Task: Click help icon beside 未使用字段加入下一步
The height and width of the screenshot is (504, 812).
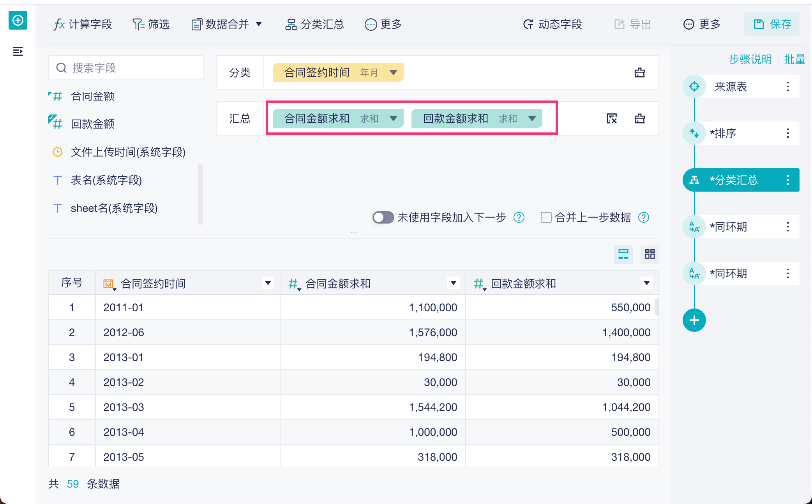Action: tap(519, 217)
